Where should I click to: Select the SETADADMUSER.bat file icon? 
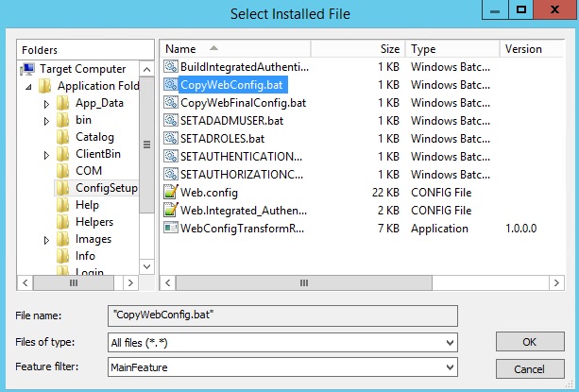[x=171, y=120]
